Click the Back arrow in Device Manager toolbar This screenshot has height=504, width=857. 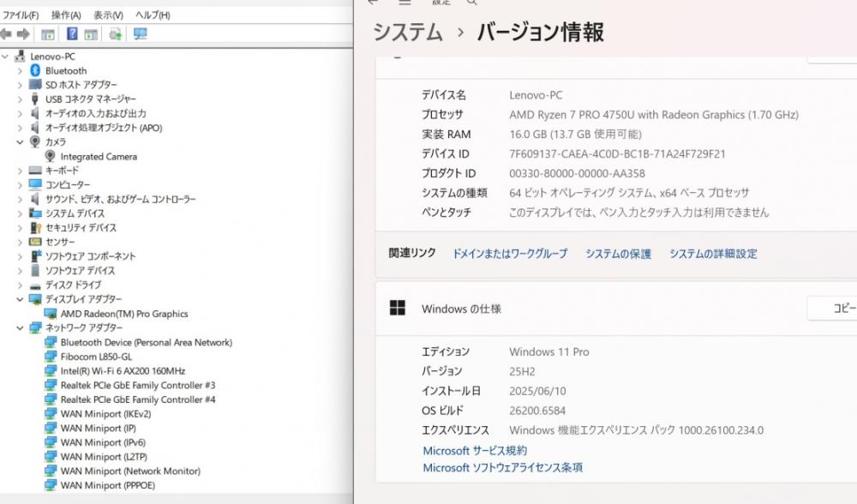coord(5,34)
